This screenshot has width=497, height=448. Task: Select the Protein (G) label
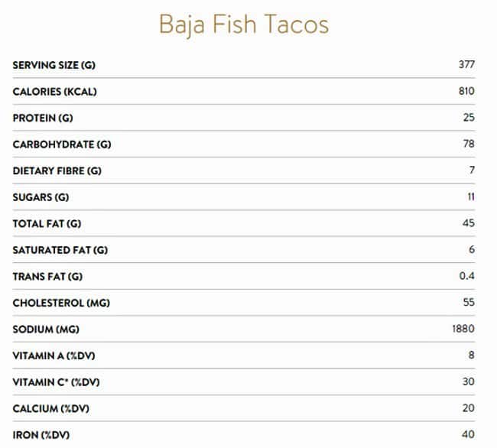click(x=43, y=118)
